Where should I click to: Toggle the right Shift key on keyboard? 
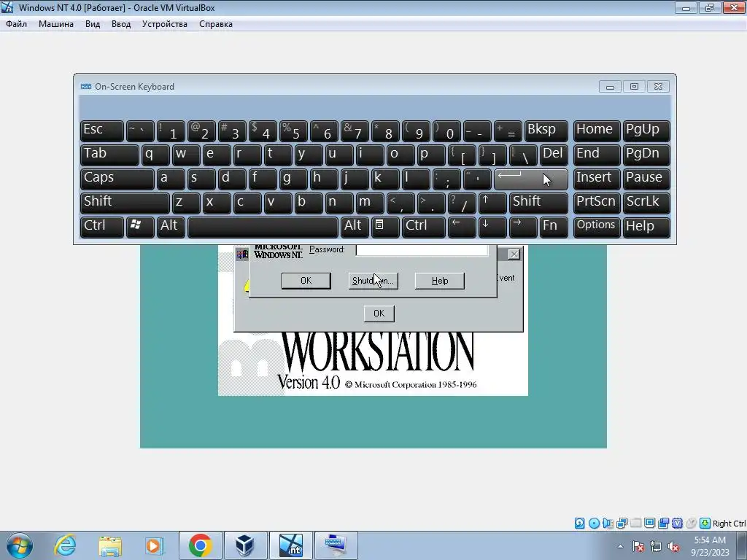(x=538, y=203)
